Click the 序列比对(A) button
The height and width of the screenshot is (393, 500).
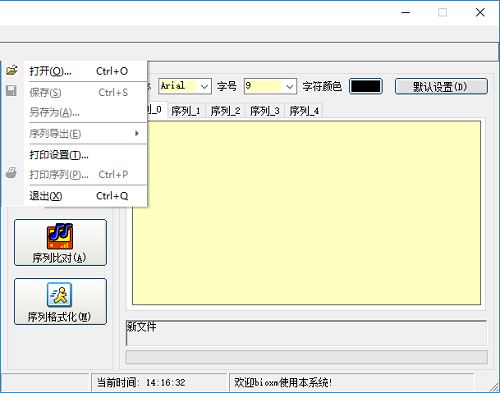pos(60,242)
